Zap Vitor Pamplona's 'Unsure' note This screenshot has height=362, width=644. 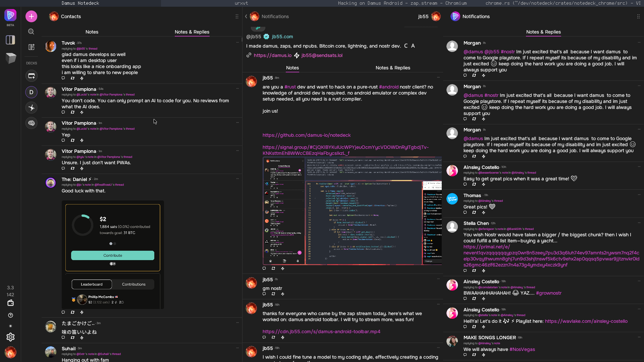pos(82,168)
